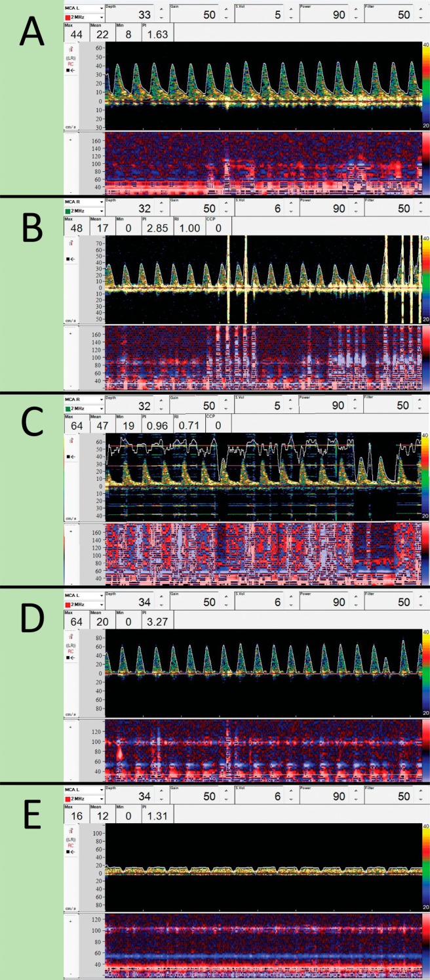Click the Depth value 33 in panel A
Image resolution: width=430 pixels, height=980 pixels.
[x=144, y=14]
